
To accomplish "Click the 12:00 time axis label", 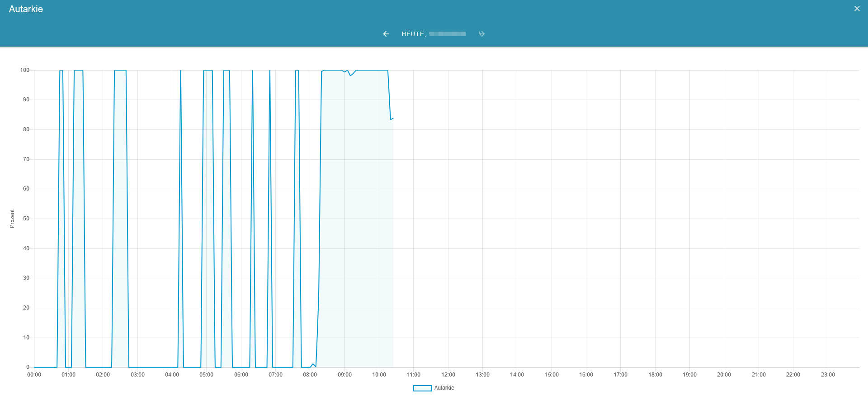I will 448,375.
